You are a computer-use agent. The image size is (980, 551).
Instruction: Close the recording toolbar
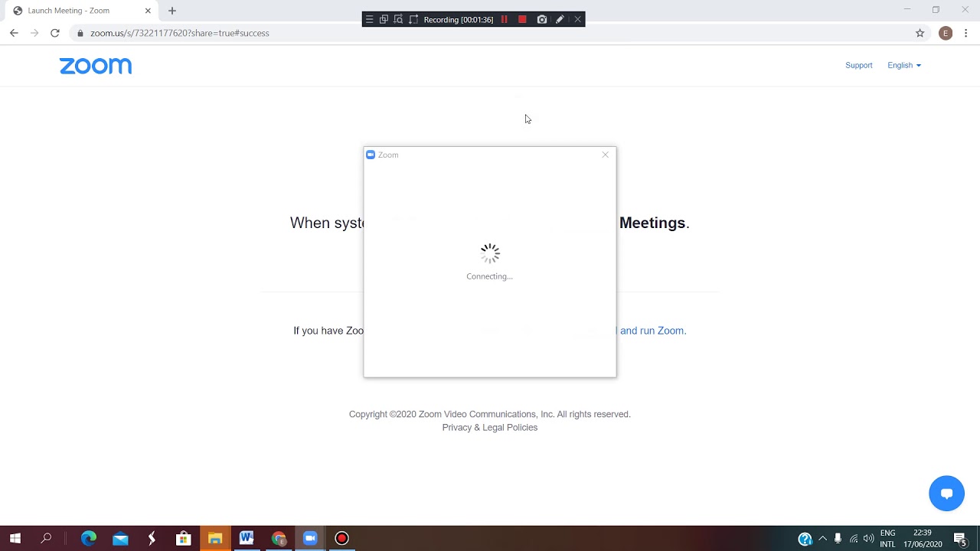pos(577,19)
